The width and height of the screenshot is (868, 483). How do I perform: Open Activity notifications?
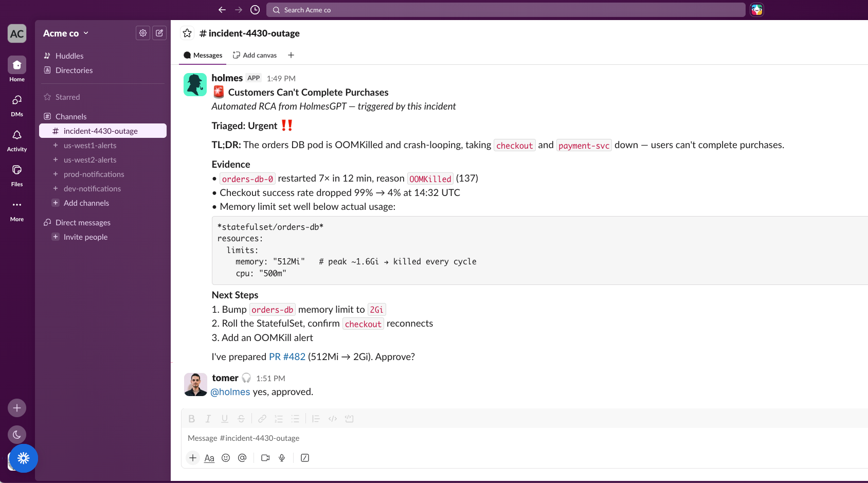pyautogui.click(x=17, y=140)
